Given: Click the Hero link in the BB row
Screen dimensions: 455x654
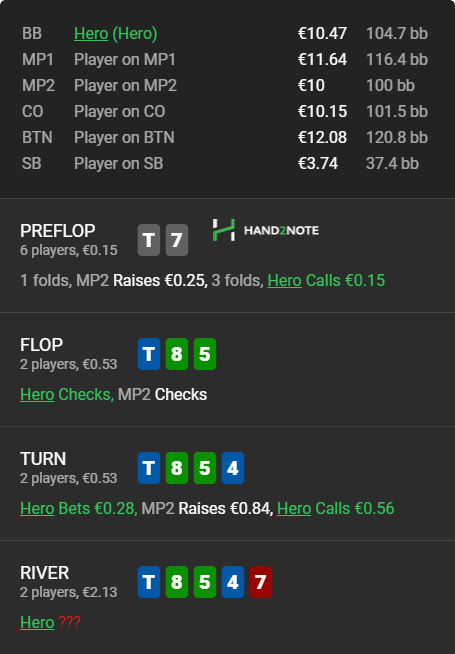Looking at the screenshot, I should 91,33.
